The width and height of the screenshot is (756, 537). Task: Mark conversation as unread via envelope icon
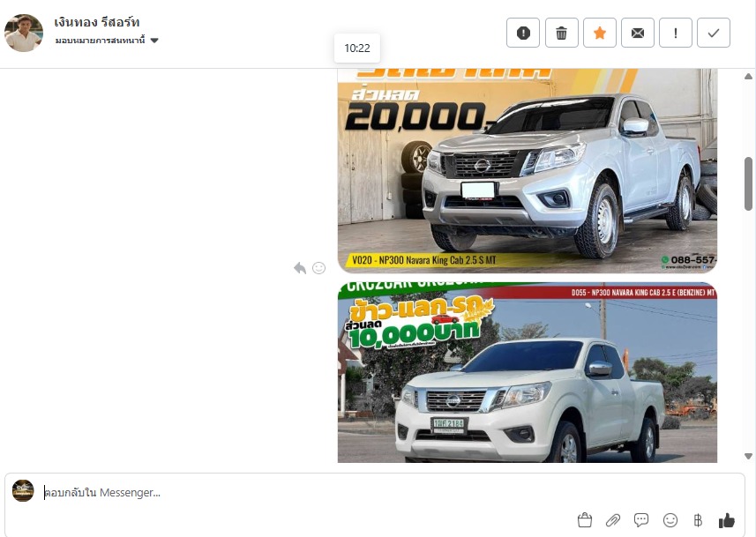click(x=638, y=33)
